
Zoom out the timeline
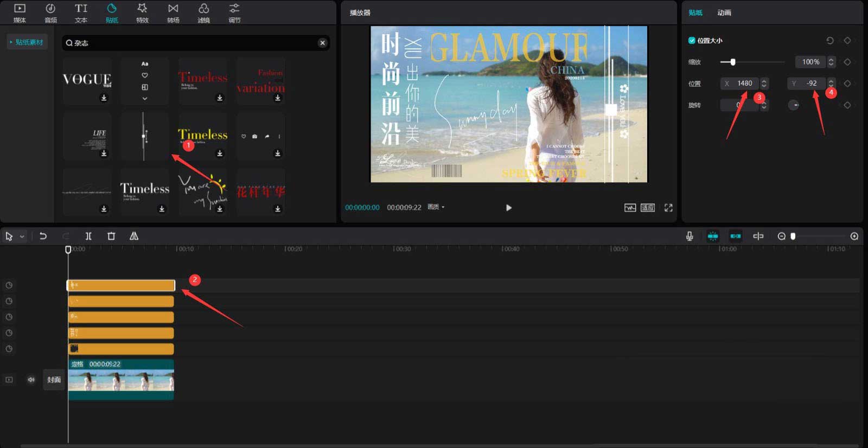click(x=781, y=236)
